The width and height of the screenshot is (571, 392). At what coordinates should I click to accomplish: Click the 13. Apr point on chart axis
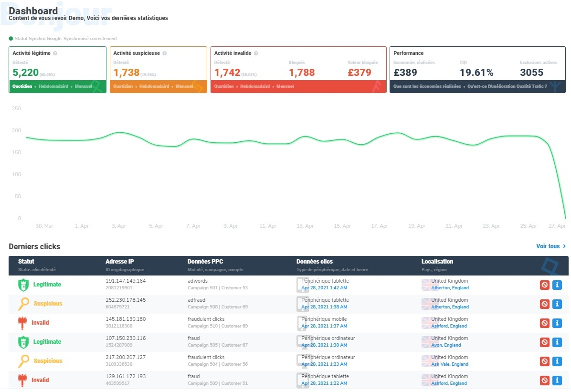click(305, 226)
